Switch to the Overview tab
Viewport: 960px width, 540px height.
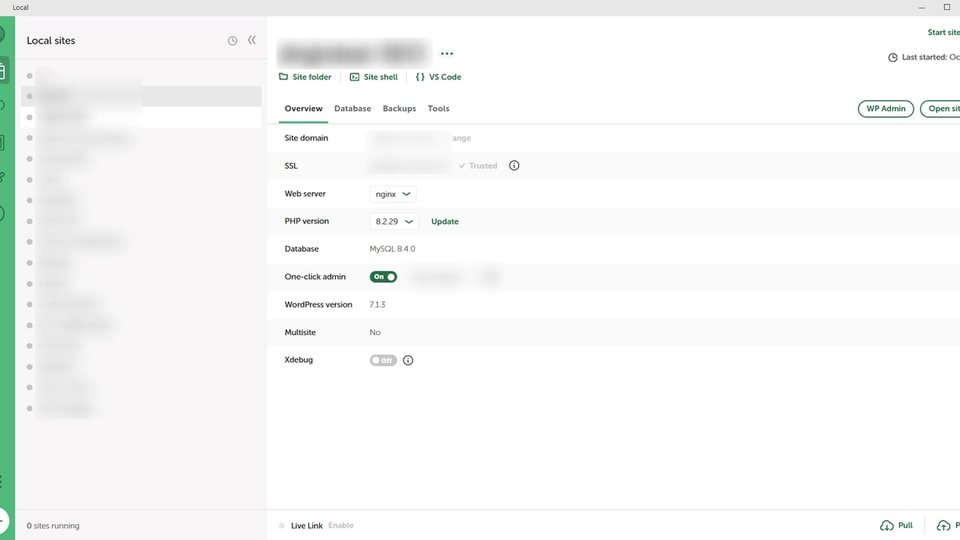pos(303,108)
